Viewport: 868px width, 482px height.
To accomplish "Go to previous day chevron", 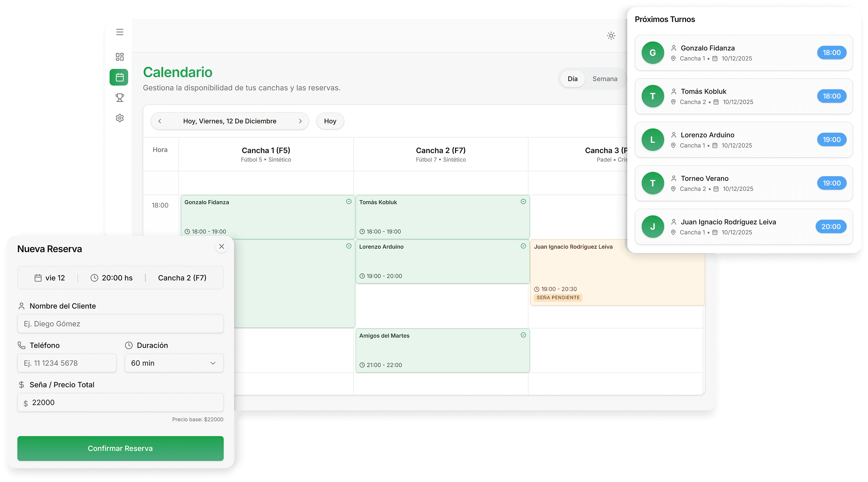I will tap(160, 121).
